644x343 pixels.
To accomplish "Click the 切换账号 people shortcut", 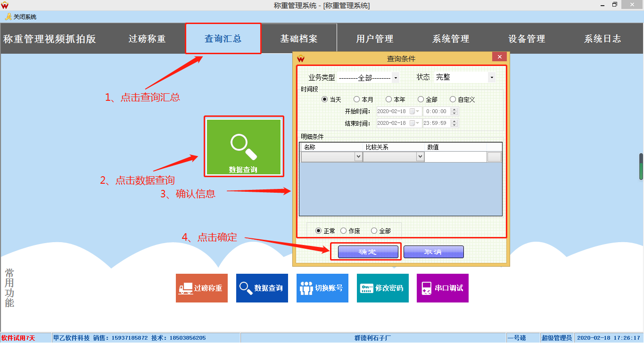I will pos(322,288).
